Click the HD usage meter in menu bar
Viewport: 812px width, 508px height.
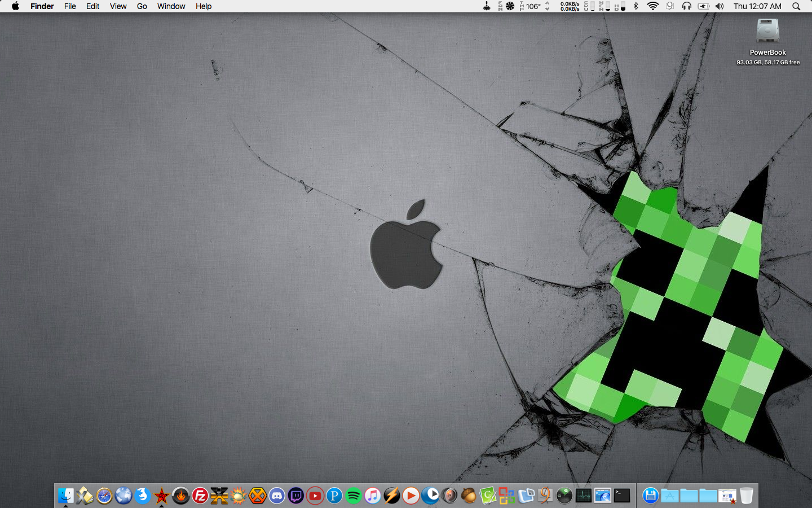[x=620, y=6]
